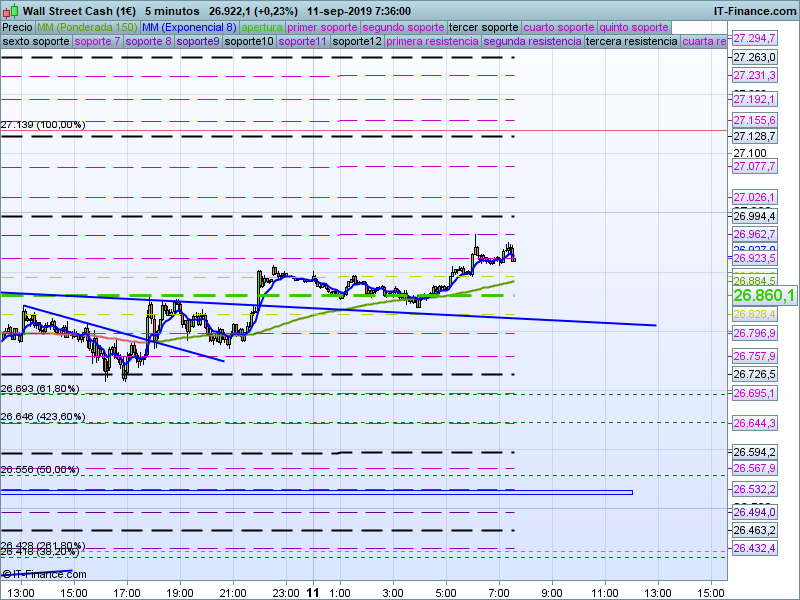Image resolution: width=800 pixels, height=600 pixels.
Task: Click the 26.463,2 price axis label
Action: tap(755, 531)
